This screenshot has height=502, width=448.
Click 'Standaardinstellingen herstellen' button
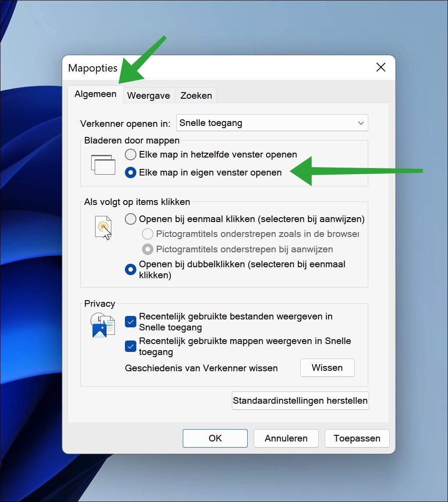click(300, 401)
